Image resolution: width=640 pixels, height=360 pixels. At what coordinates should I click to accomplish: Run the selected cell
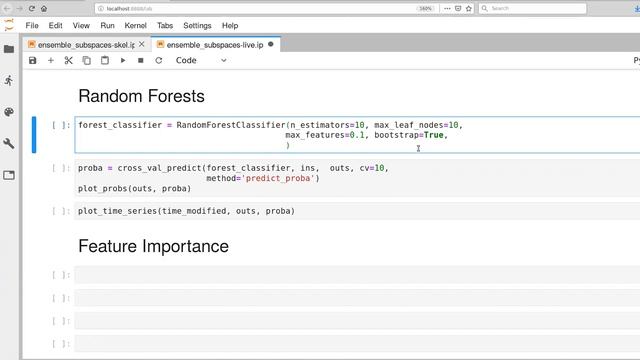[123, 60]
